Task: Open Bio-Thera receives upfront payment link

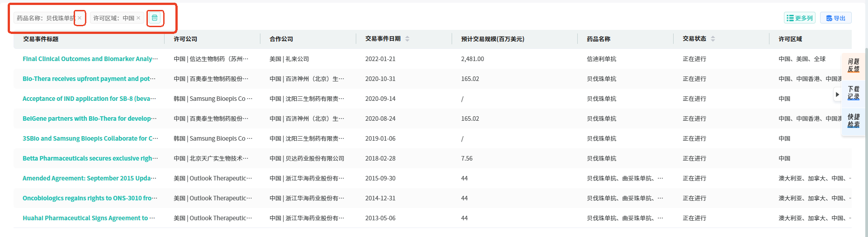Action: point(89,79)
